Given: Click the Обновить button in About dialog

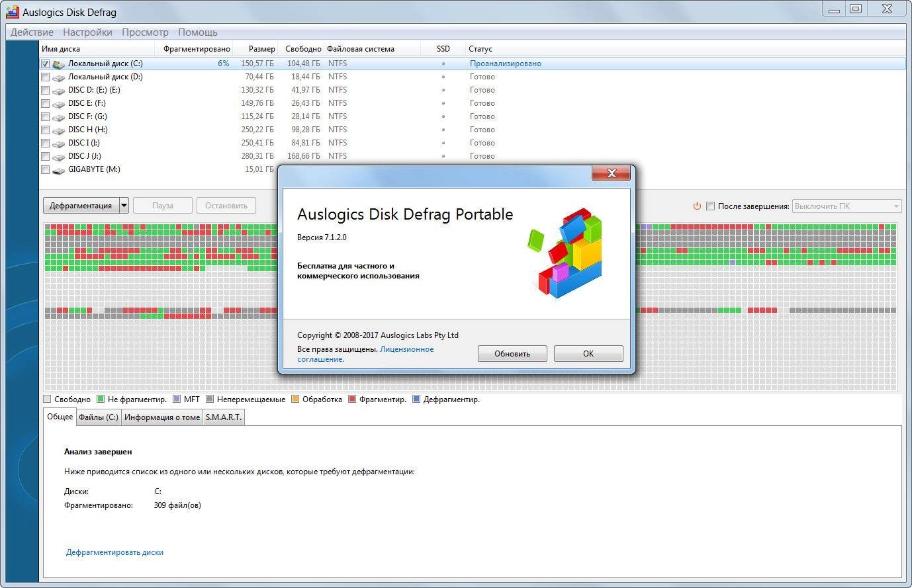Looking at the screenshot, I should point(512,354).
